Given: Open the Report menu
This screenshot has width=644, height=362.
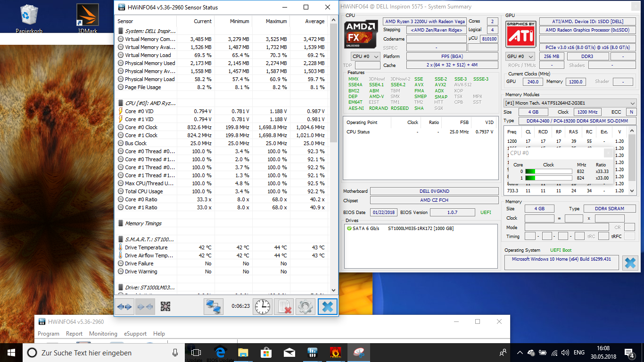Looking at the screenshot, I should [x=74, y=334].
